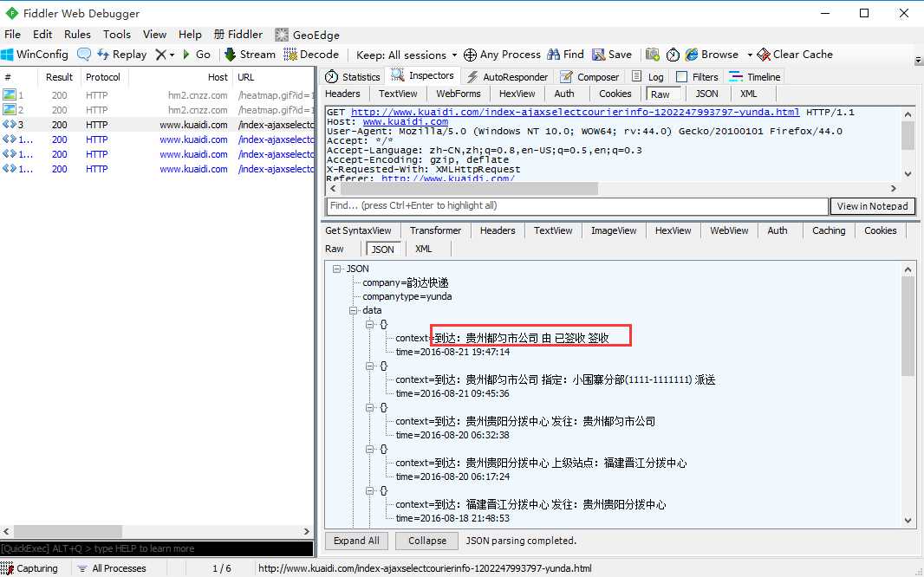Open the Timeline tab
This screenshot has height=577, width=924.
tap(755, 76)
